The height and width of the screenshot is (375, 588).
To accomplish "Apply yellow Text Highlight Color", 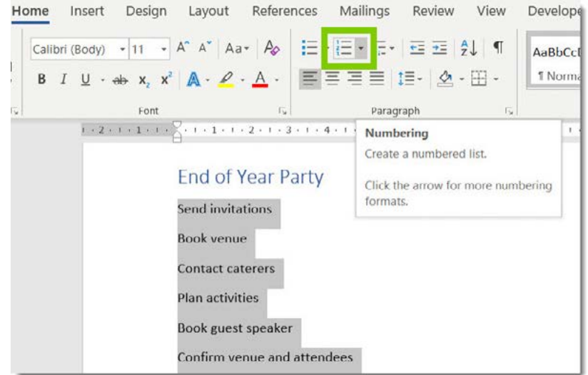I will (226, 79).
